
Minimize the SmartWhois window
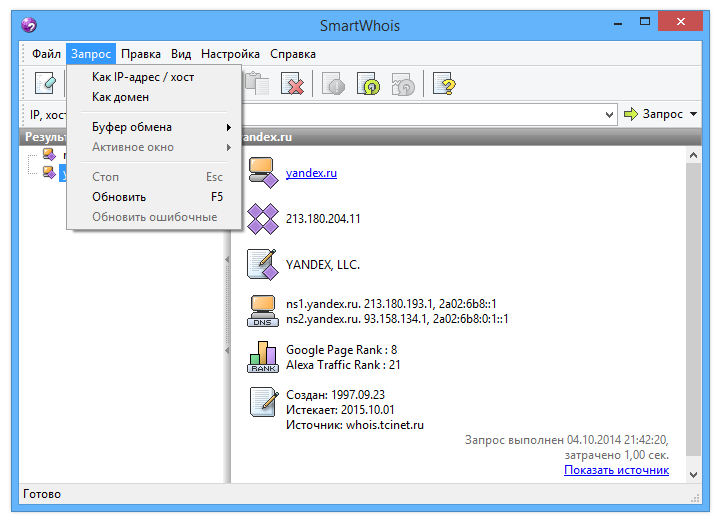coord(618,22)
